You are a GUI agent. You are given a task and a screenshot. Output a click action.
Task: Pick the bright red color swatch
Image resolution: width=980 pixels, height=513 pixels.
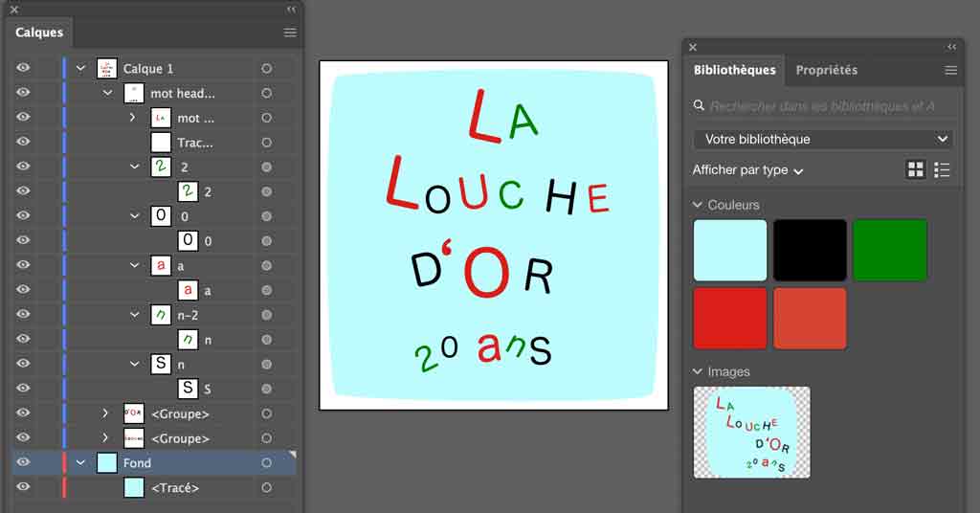pos(730,318)
